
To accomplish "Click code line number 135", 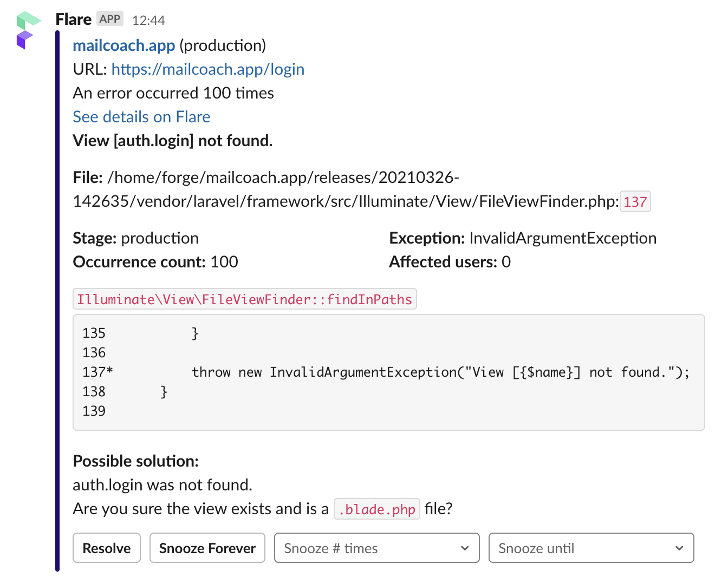I will pyautogui.click(x=94, y=333).
